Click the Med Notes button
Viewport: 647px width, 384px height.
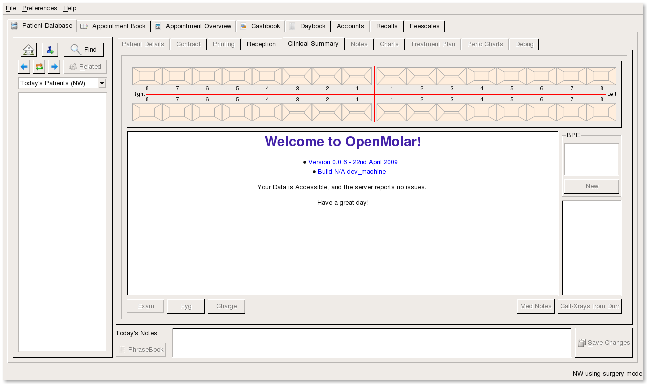click(x=535, y=306)
